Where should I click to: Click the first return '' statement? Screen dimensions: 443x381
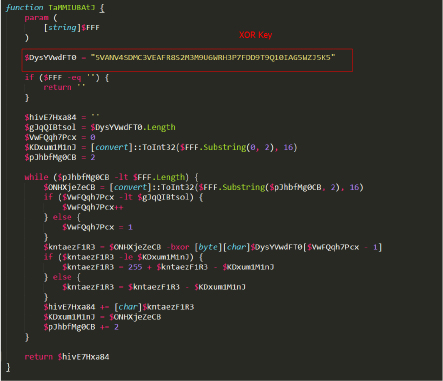pos(64,87)
